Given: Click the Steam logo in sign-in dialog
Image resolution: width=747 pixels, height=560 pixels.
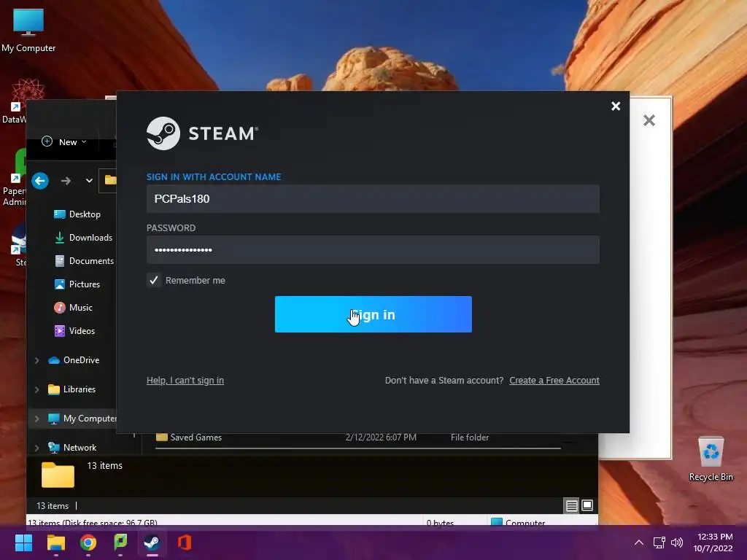Looking at the screenshot, I should [202, 133].
